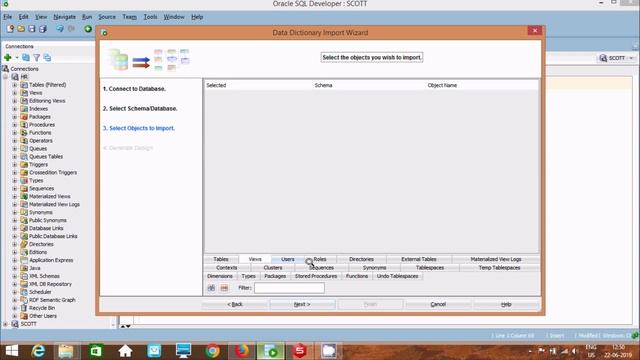
Task: Expand the Tables (Filtered) tree node
Action: [x=15, y=85]
